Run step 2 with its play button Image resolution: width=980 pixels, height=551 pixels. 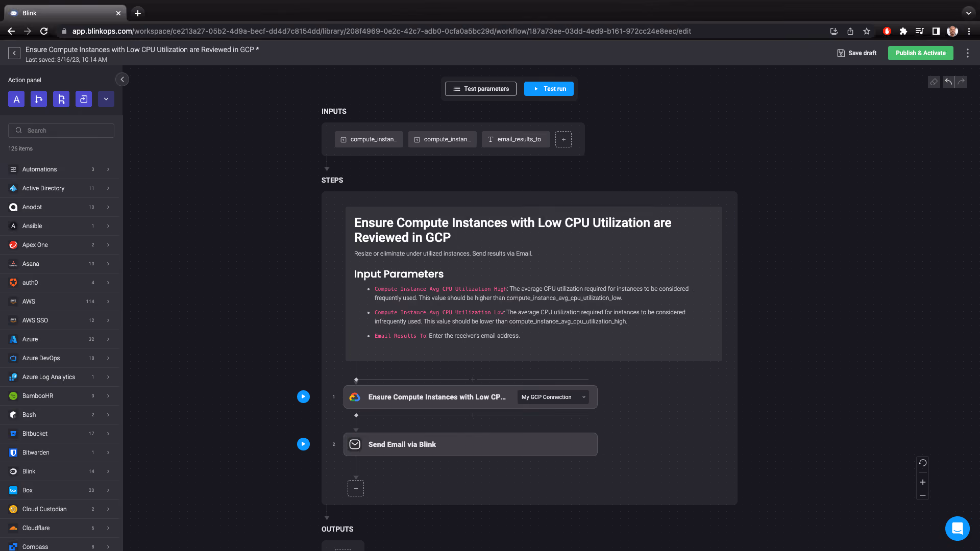303,444
